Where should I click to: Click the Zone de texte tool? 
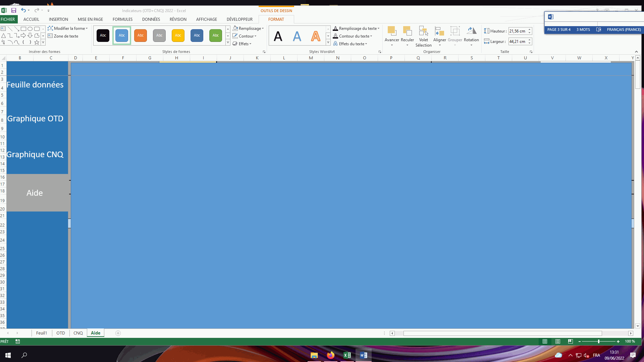click(63, 36)
